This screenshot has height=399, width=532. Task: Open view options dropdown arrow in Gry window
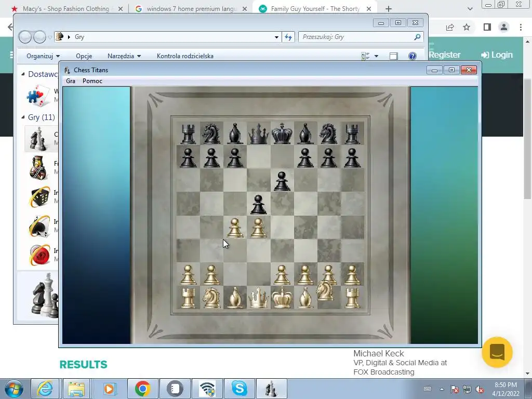click(x=376, y=56)
